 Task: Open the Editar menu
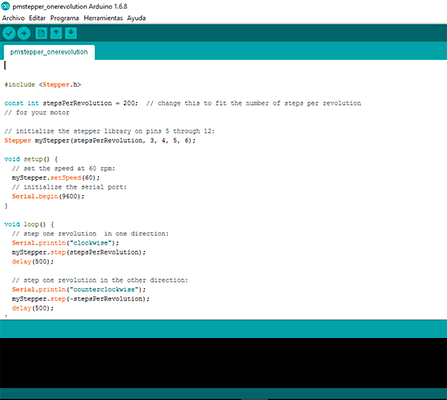[x=37, y=18]
